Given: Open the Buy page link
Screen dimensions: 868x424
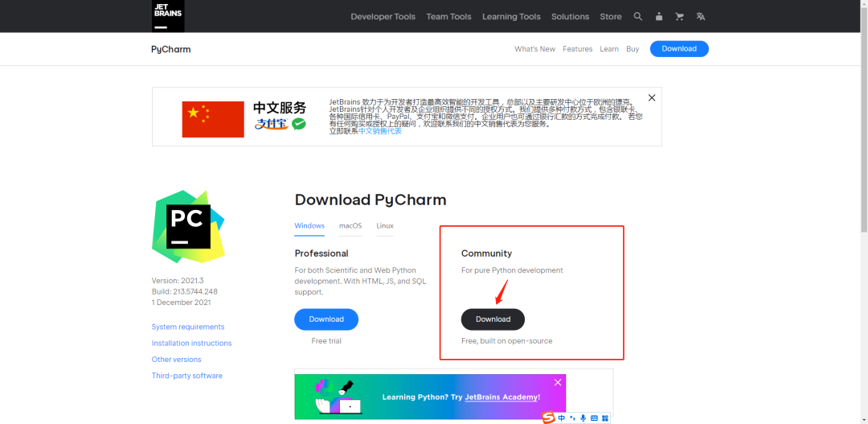Looking at the screenshot, I should pos(633,49).
